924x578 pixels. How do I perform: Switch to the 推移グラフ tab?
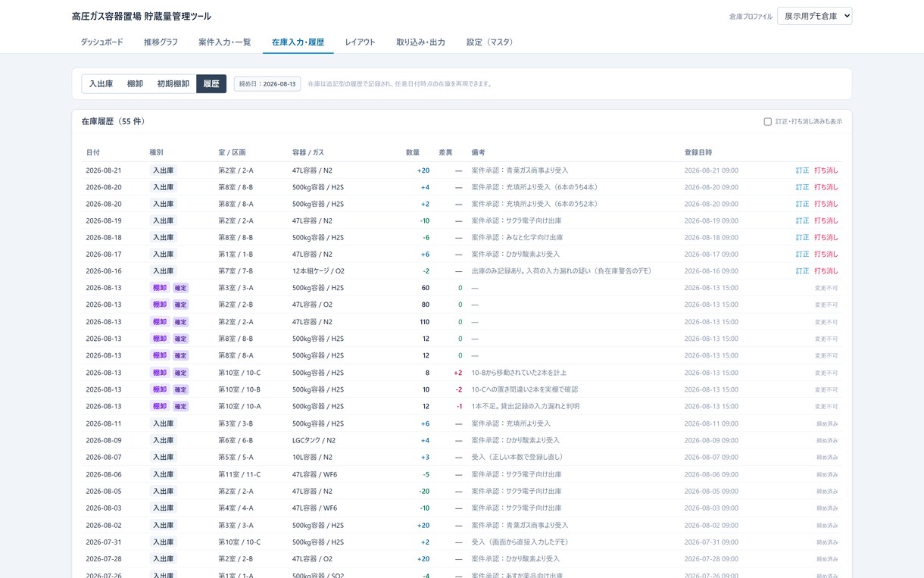point(161,42)
